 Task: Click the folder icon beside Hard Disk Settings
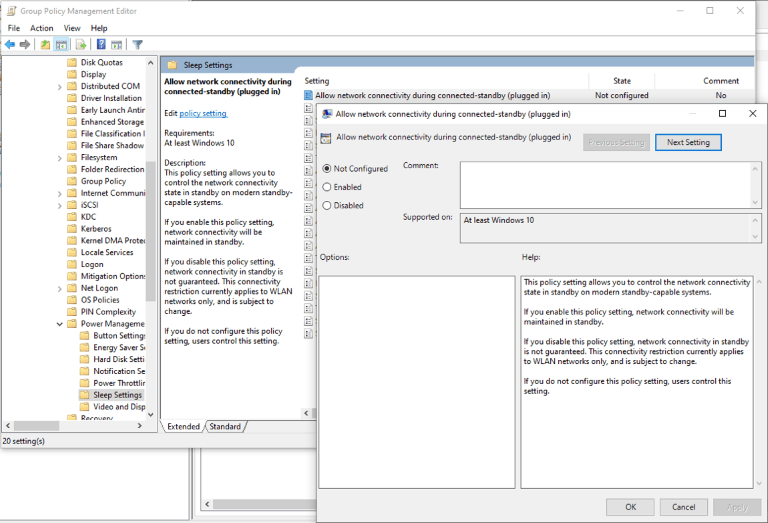[85, 359]
